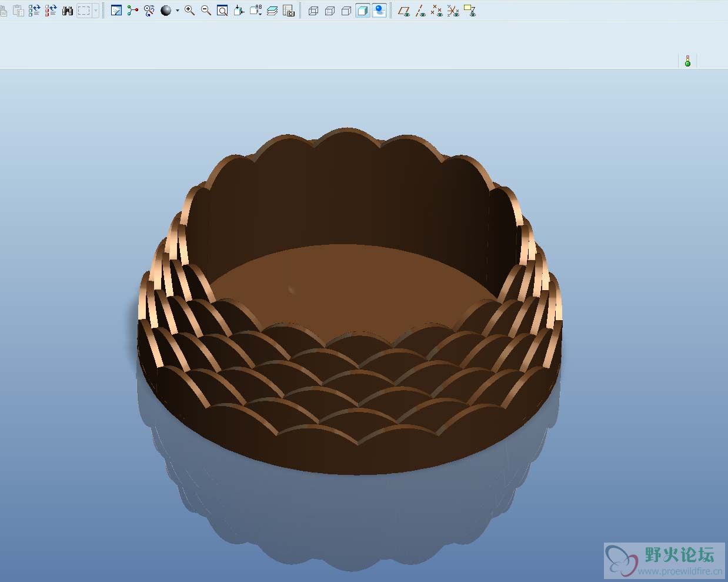Switch to Hidden Line display style

coord(330,11)
